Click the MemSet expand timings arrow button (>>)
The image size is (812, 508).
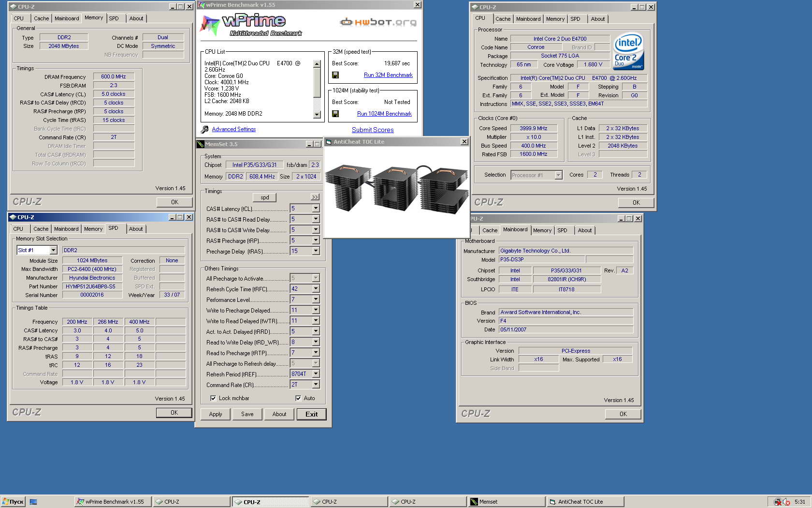[x=315, y=197]
